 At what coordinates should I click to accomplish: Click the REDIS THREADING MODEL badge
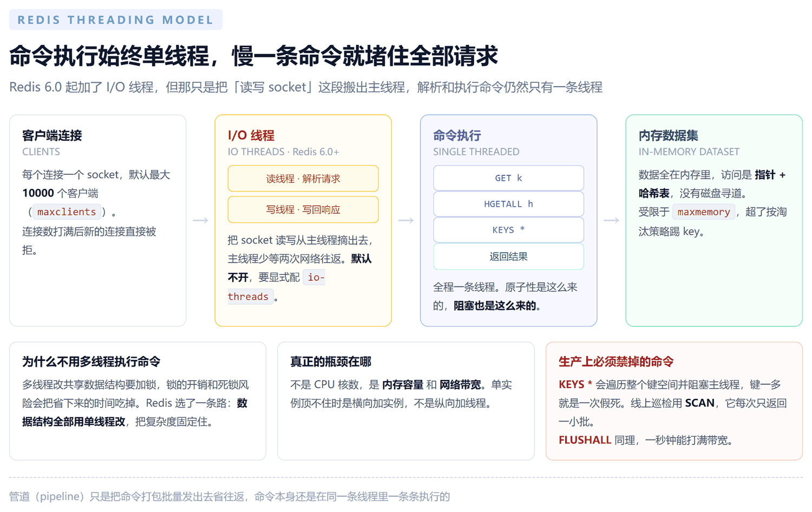pyautogui.click(x=116, y=20)
